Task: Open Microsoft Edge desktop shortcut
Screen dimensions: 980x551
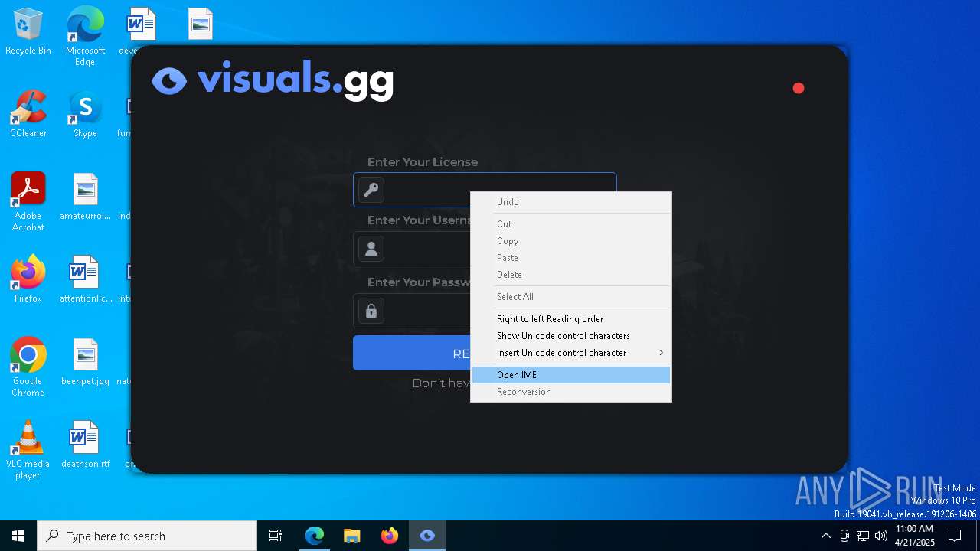Action: [x=85, y=36]
